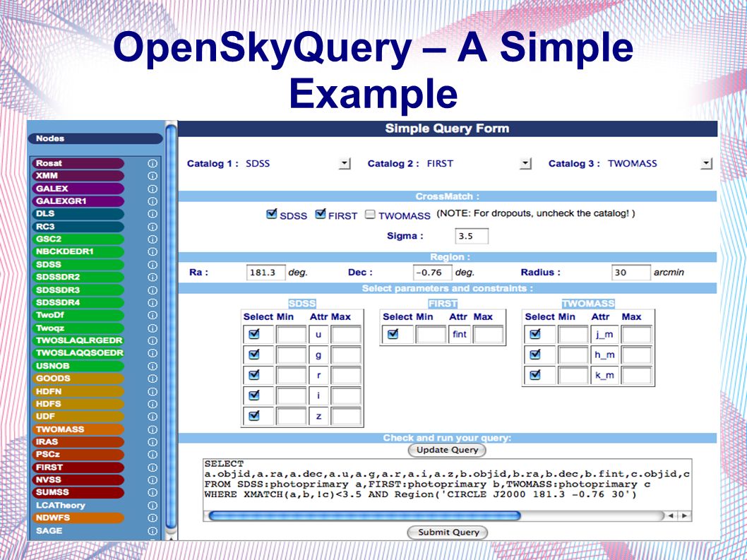The width and height of the screenshot is (747, 560).
Task: Toggle select checkbox for SDSS g attribute
Action: point(254,354)
